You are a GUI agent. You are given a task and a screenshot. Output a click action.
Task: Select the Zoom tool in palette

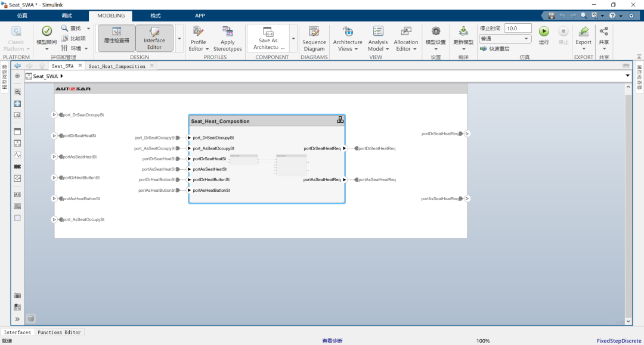pyautogui.click(x=17, y=92)
